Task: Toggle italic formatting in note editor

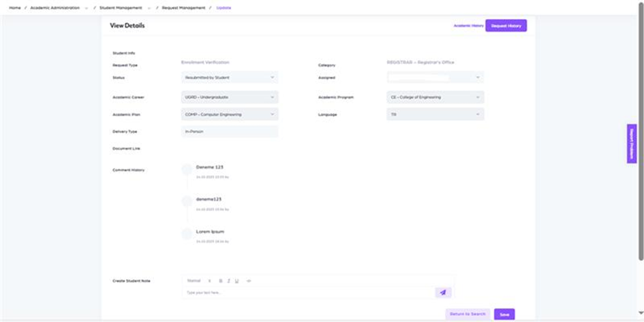Action: [x=229, y=280]
